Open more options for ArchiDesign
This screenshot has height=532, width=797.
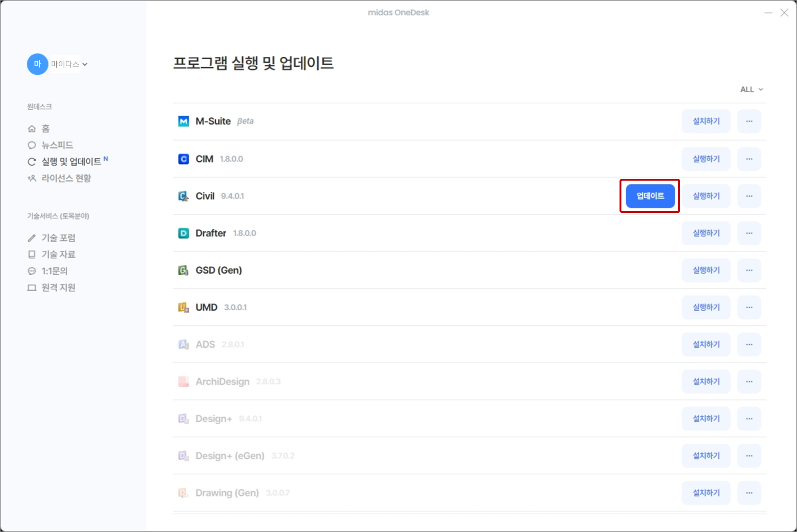click(x=749, y=382)
